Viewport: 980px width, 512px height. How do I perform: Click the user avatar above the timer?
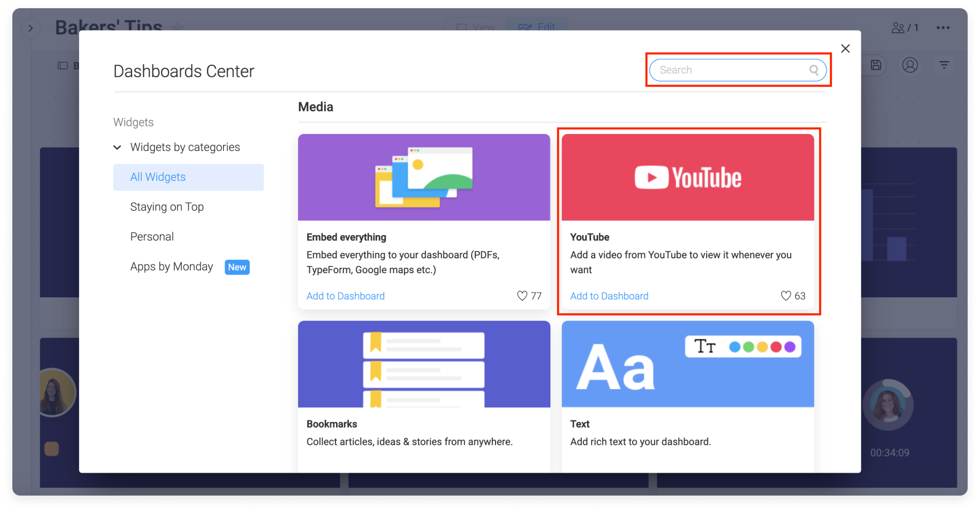pyautogui.click(x=888, y=405)
